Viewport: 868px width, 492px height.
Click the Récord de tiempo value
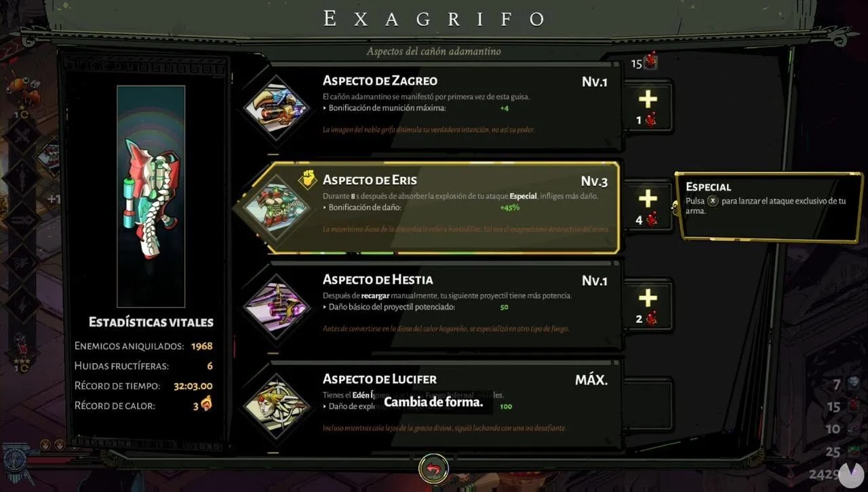point(193,385)
